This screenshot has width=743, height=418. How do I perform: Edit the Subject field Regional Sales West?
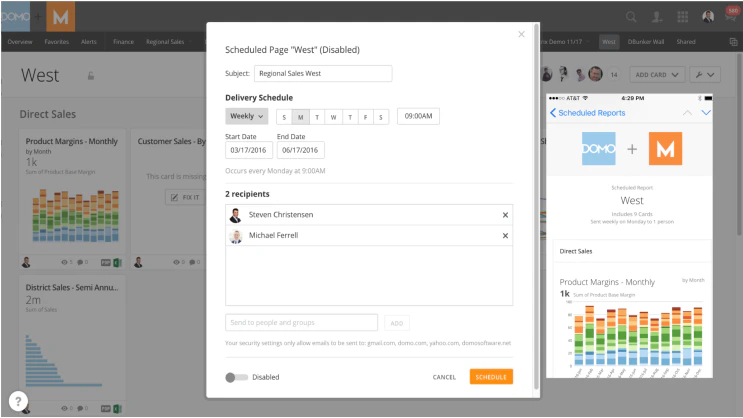[x=323, y=73]
